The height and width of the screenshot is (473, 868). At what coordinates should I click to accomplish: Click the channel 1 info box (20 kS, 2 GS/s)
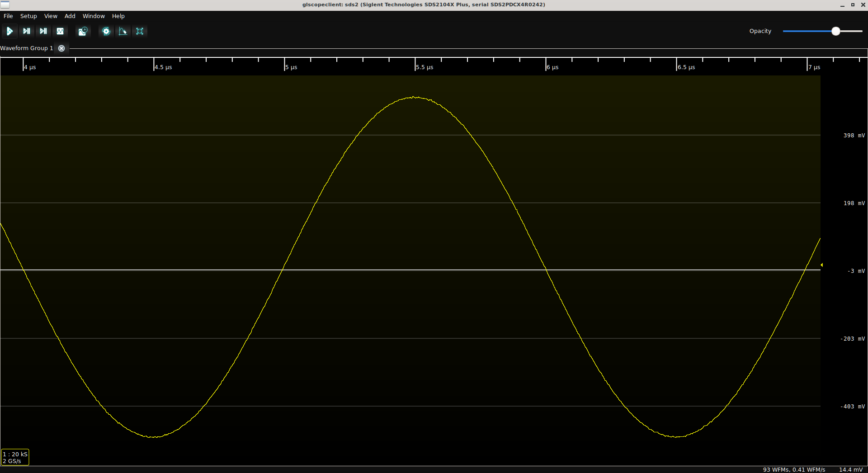(x=15, y=457)
